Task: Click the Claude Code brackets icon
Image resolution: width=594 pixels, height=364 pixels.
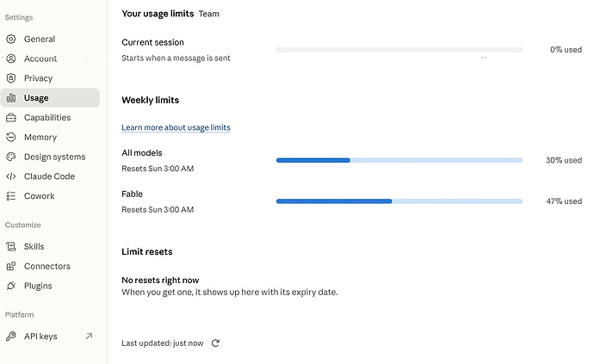Action: [x=11, y=176]
